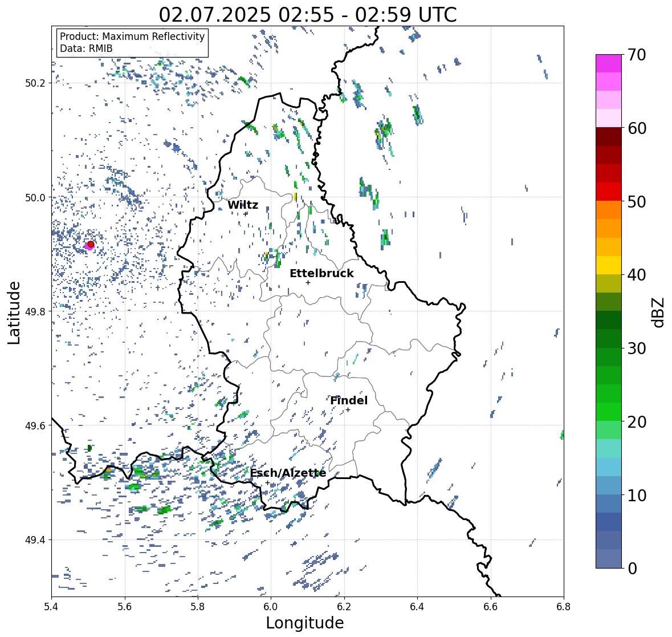This screenshot has width=672, height=637.
Task: Click the 49.6 latitude tick label
Action: 35,425
